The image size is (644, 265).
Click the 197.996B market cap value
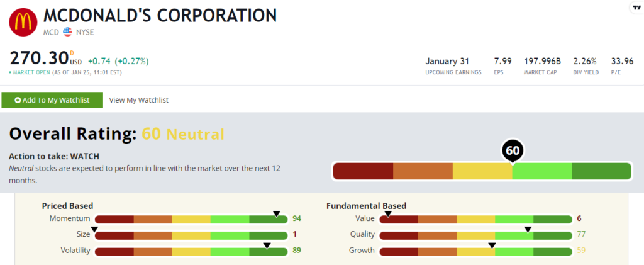[x=542, y=61]
